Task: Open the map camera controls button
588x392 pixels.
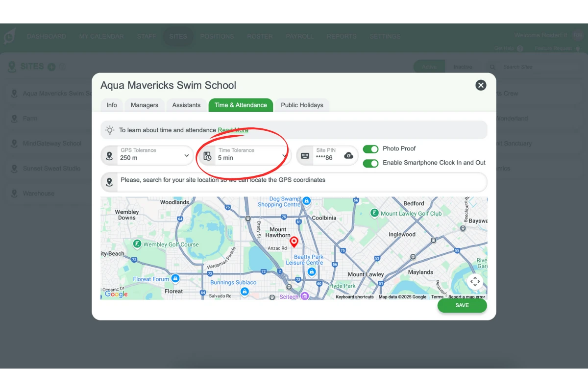Action: (x=475, y=282)
